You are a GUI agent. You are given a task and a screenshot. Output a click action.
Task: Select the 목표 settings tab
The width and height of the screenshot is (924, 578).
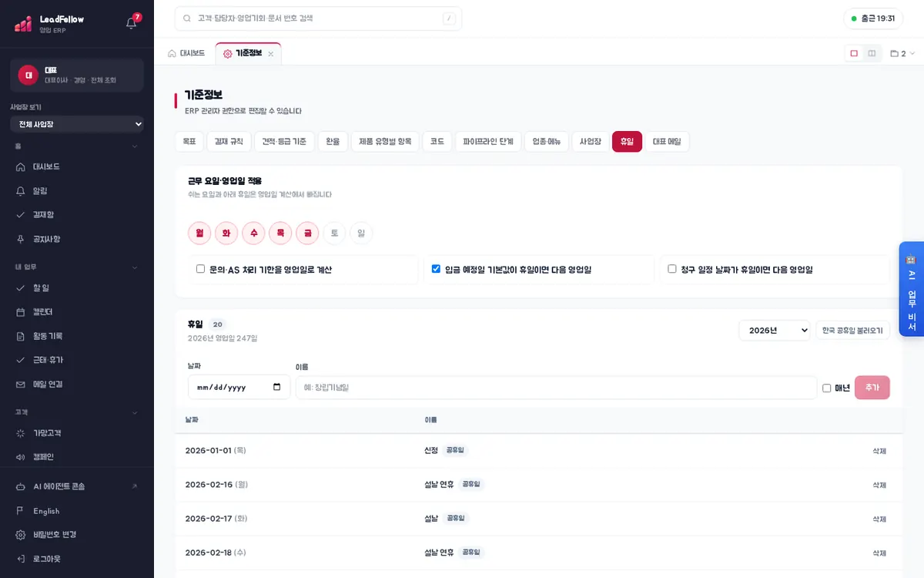coord(189,141)
